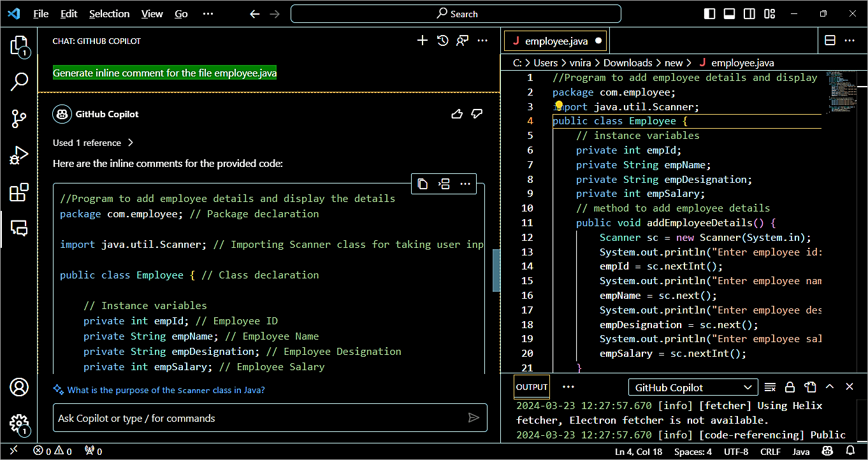Click the lightbulb code action icon

(559, 106)
